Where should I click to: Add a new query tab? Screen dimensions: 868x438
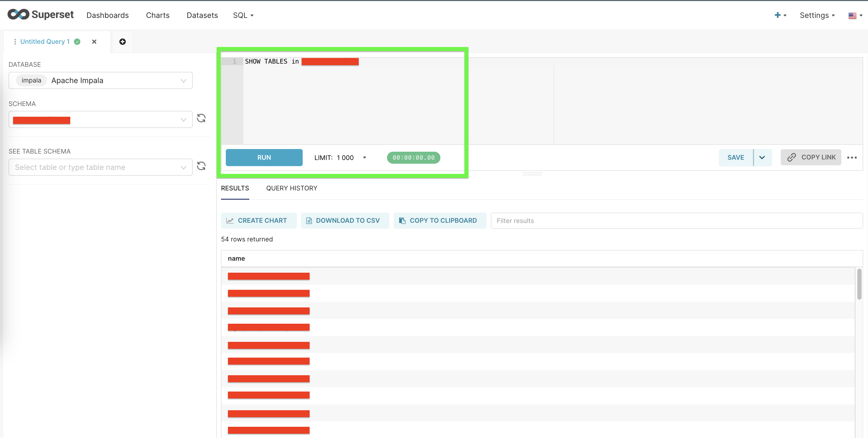tap(122, 41)
